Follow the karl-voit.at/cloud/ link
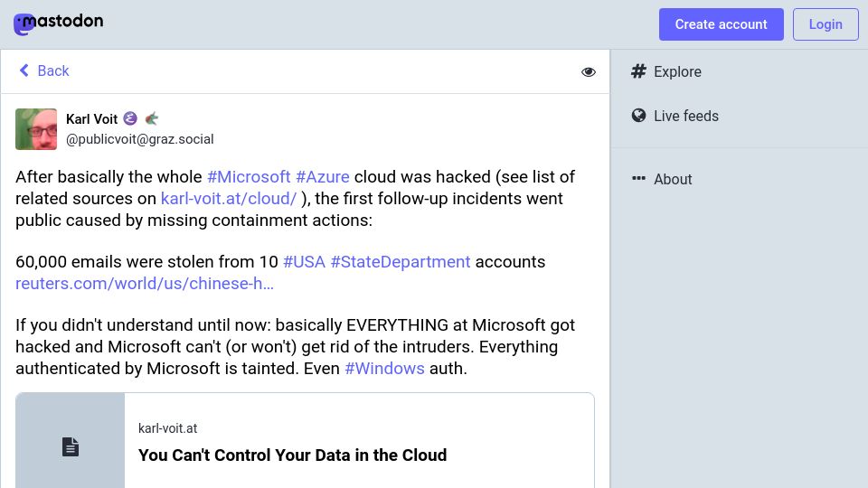Screen dimensions: 868x488 [x=229, y=198]
